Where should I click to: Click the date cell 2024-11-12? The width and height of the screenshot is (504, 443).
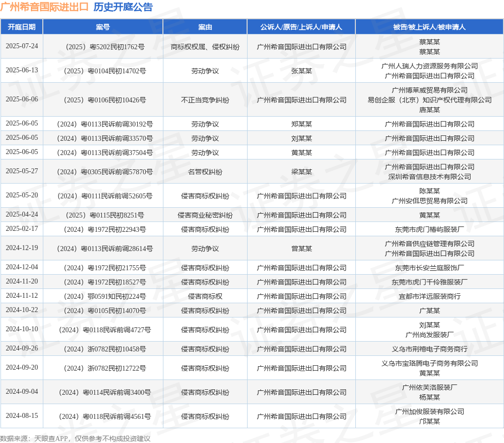(x=22, y=295)
